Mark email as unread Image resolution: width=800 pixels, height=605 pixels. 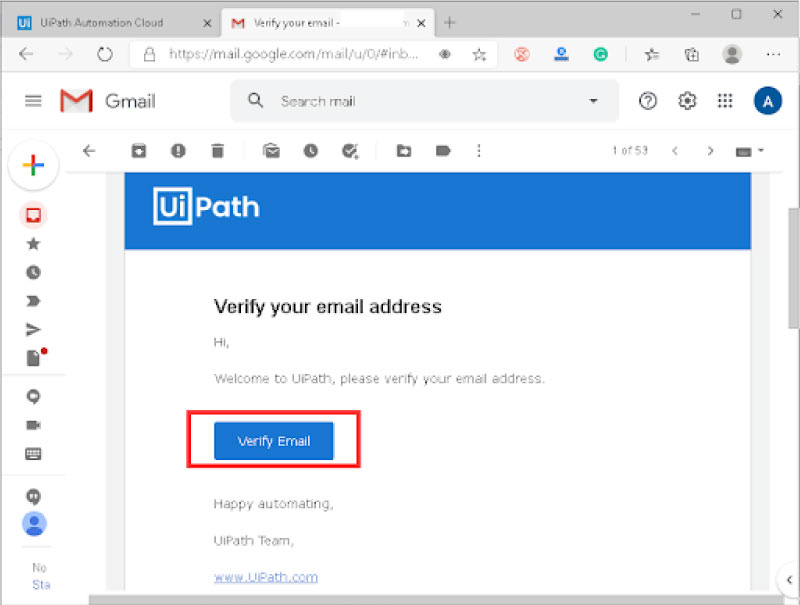point(271,151)
